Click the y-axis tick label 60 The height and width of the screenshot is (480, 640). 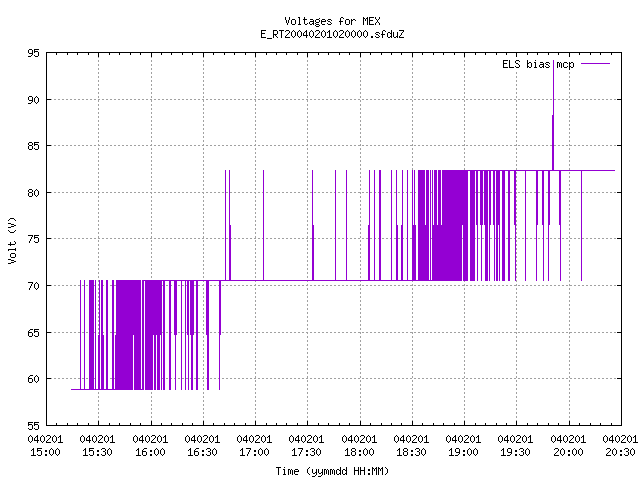(x=33, y=379)
